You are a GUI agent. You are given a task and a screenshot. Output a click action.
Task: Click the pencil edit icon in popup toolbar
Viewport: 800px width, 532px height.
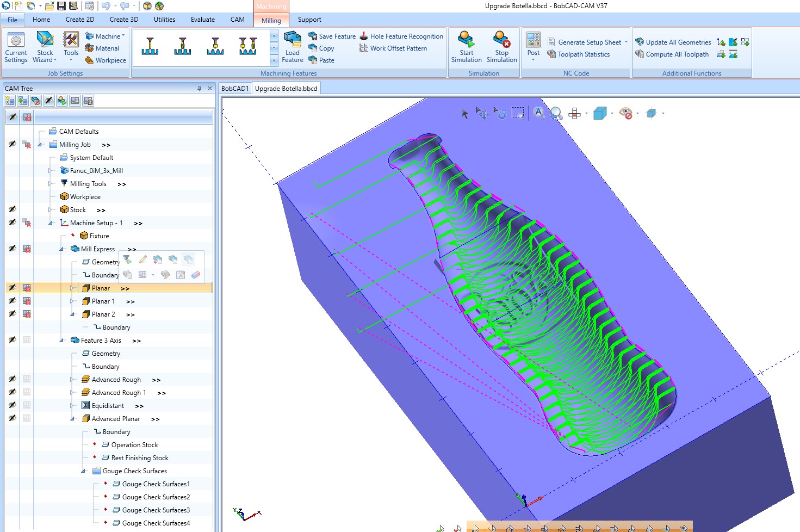[x=142, y=259]
